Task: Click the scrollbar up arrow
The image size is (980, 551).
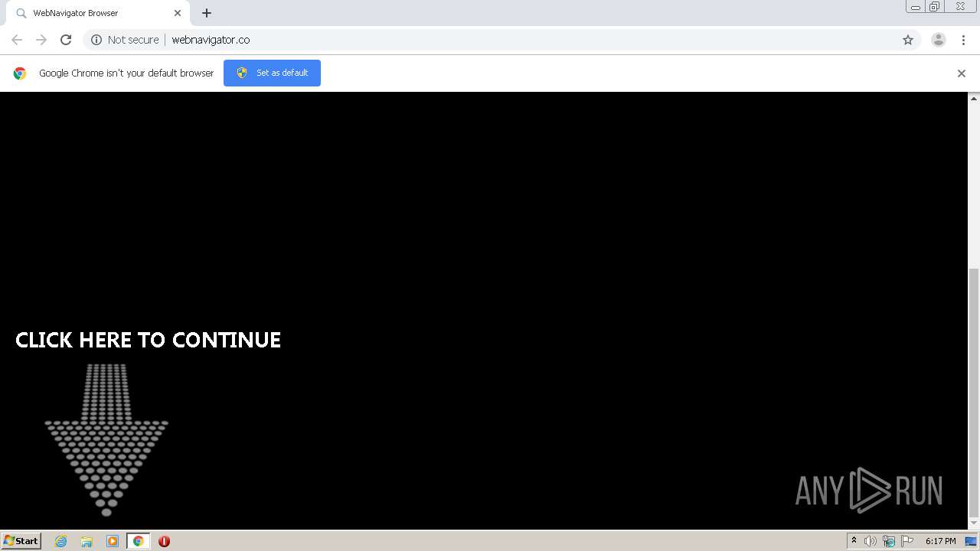Action: click(974, 98)
